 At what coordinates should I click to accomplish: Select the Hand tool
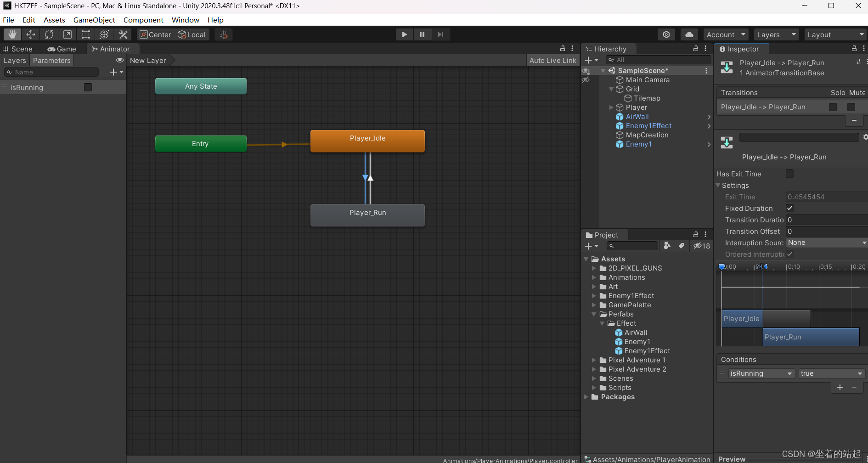point(12,34)
